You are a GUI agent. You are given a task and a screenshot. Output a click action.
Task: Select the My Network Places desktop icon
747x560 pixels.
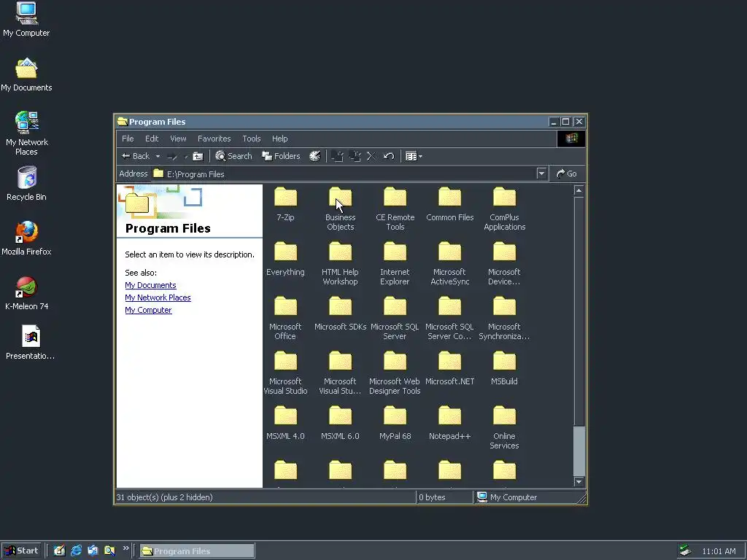[27, 133]
